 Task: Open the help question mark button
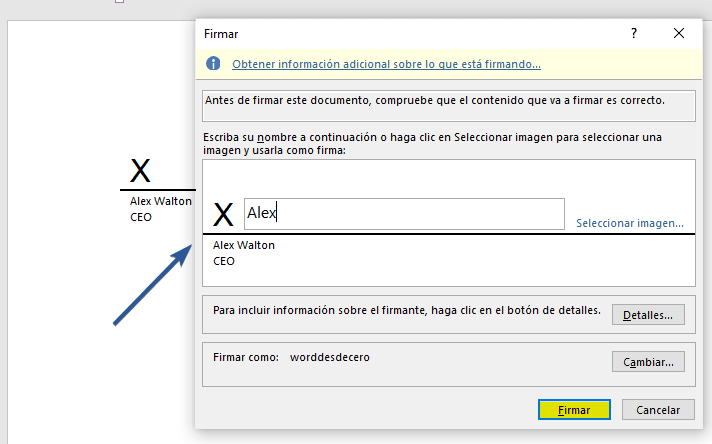pos(634,33)
